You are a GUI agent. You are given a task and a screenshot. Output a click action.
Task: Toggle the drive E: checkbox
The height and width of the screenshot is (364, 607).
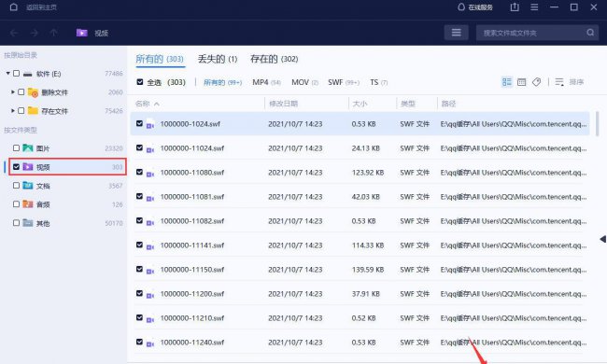[16, 73]
